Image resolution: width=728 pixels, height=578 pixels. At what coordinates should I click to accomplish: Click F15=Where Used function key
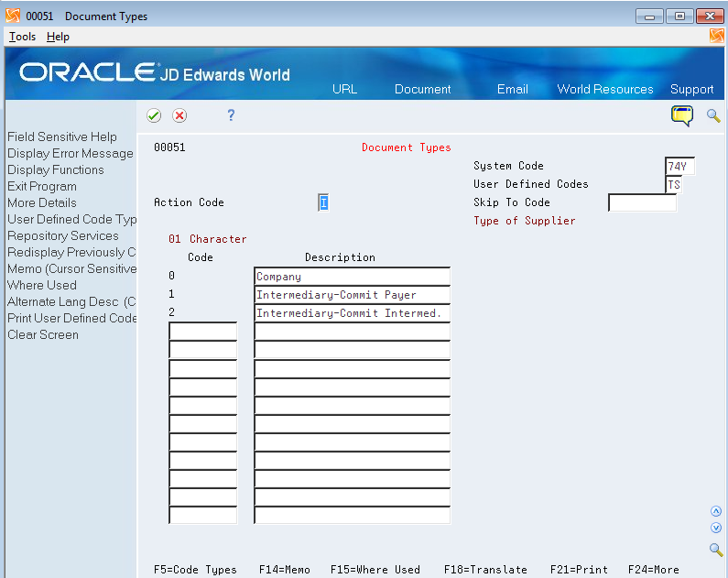pyautogui.click(x=375, y=570)
